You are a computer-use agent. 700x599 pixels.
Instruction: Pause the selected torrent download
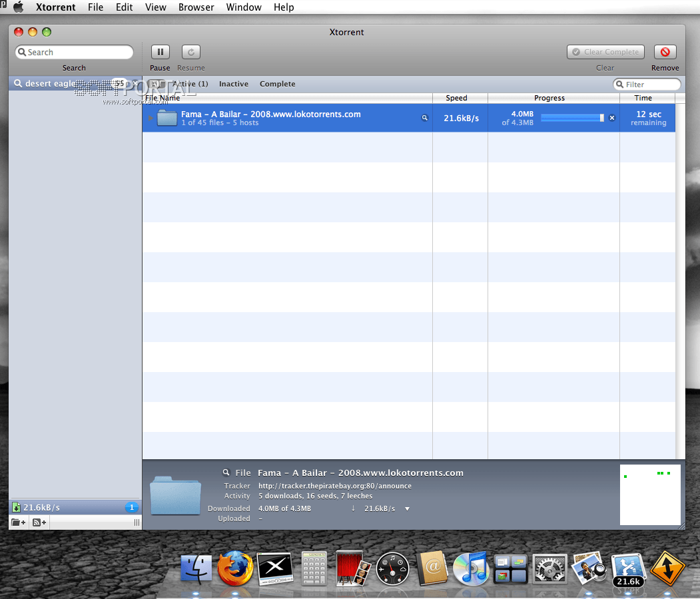161,52
